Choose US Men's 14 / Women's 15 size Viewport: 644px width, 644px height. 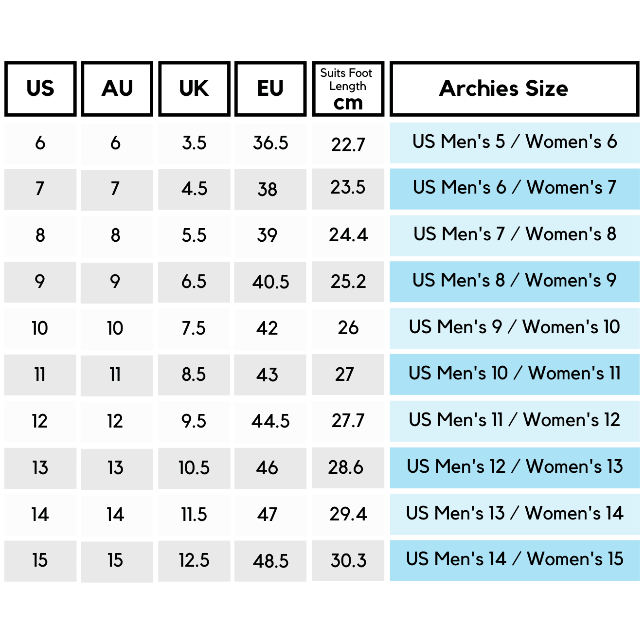514,560
